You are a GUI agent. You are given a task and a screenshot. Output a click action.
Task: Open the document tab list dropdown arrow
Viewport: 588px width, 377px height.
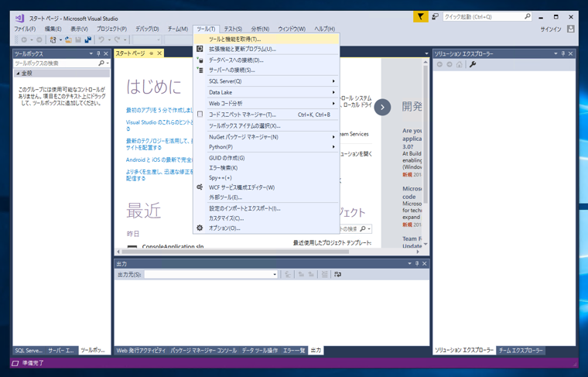(426, 53)
